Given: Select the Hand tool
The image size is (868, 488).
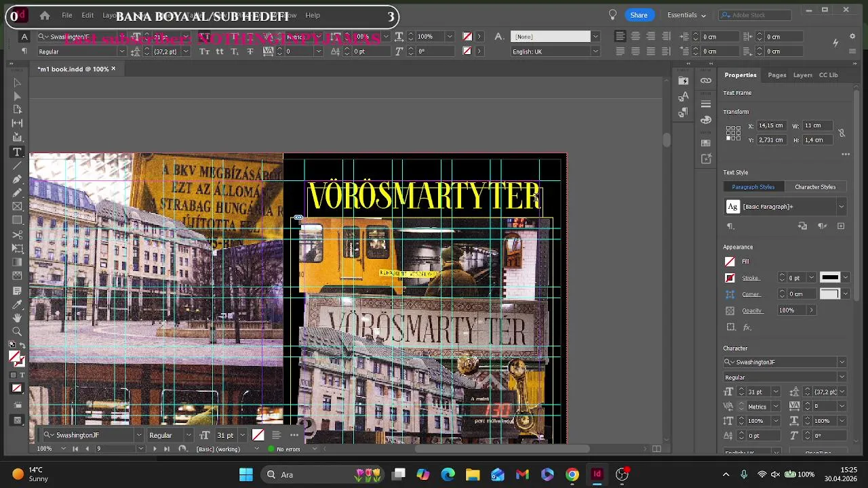Looking at the screenshot, I should (17, 318).
